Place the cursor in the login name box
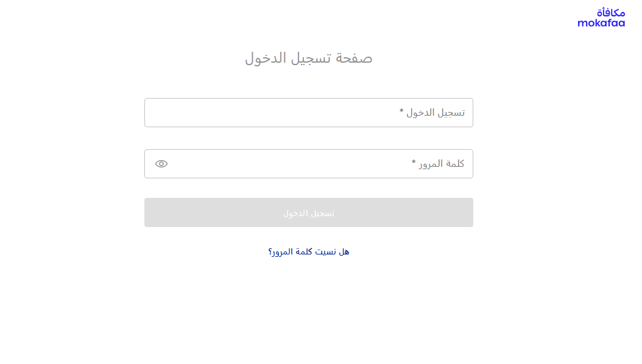Image resolution: width=642 pixels, height=364 pixels. coord(308,113)
